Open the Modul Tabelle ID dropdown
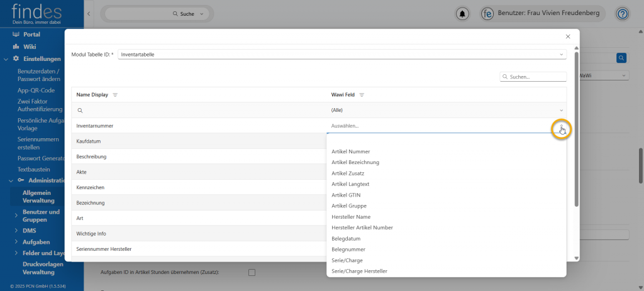Viewport: 644px width, 291px height. [561, 55]
